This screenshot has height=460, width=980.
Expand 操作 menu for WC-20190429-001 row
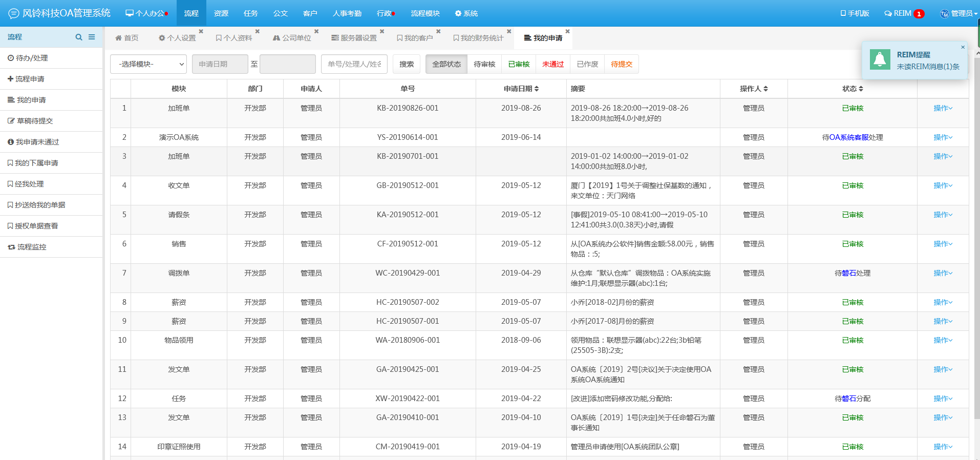pyautogui.click(x=943, y=273)
